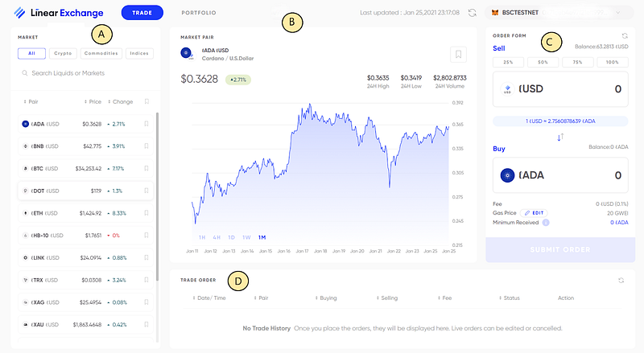Viewport: 644px width, 353px height.
Task: Click the Linear Exchange logo
Action: click(x=58, y=13)
